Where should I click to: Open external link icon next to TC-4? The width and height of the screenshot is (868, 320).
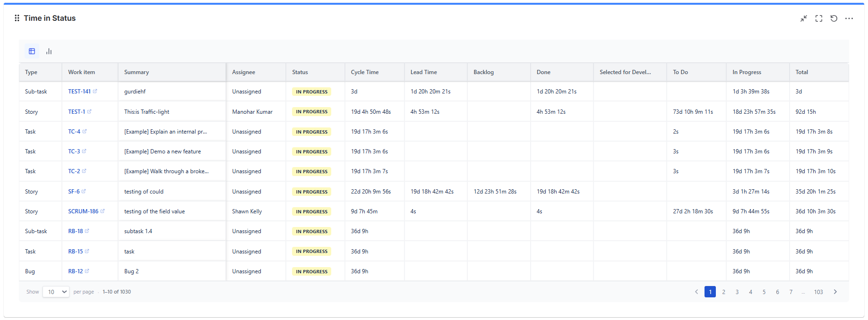pyautogui.click(x=85, y=131)
